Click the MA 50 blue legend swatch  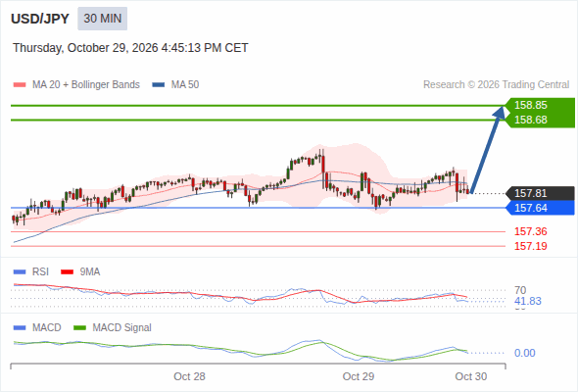pos(159,85)
